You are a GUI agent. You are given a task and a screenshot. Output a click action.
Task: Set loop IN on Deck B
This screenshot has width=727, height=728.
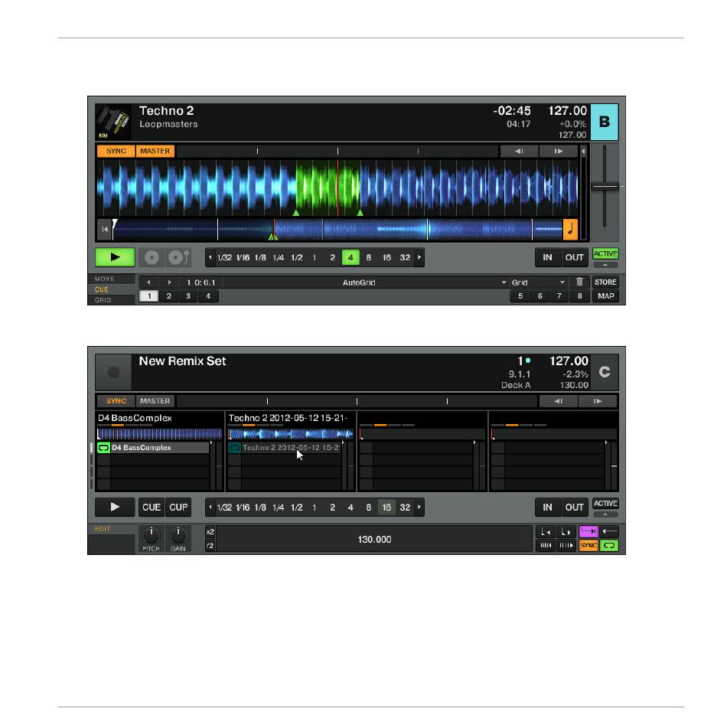click(x=547, y=257)
